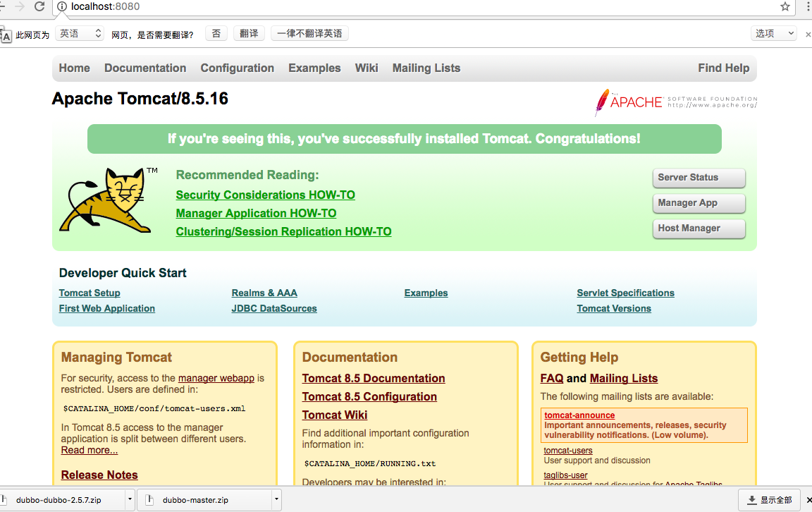The height and width of the screenshot is (512, 812).
Task: Open Mailing Lists link under Getting Help
Action: point(624,378)
